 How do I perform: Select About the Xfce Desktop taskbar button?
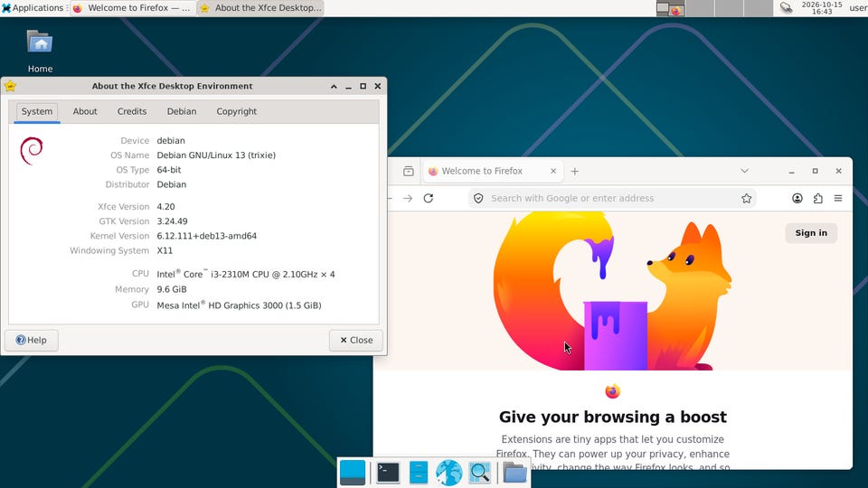coord(261,8)
